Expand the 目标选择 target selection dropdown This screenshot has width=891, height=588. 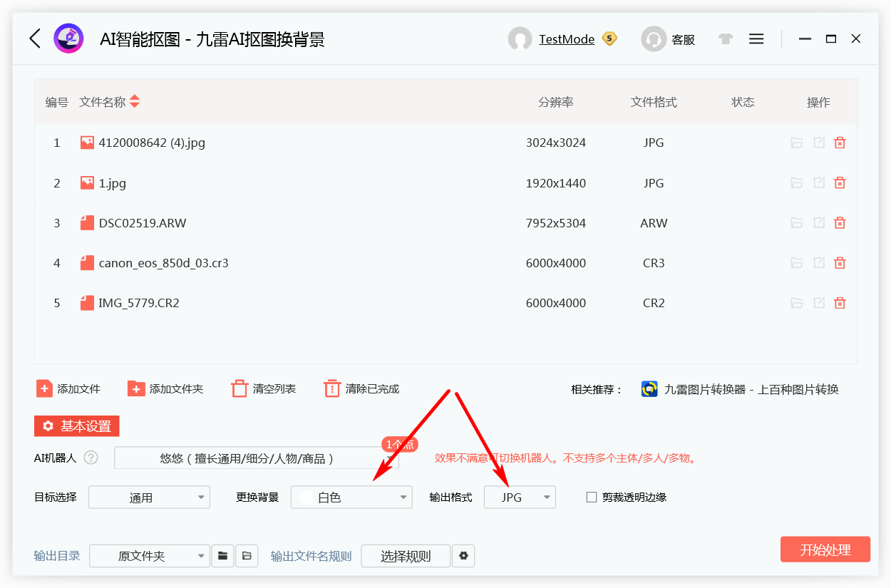148,497
